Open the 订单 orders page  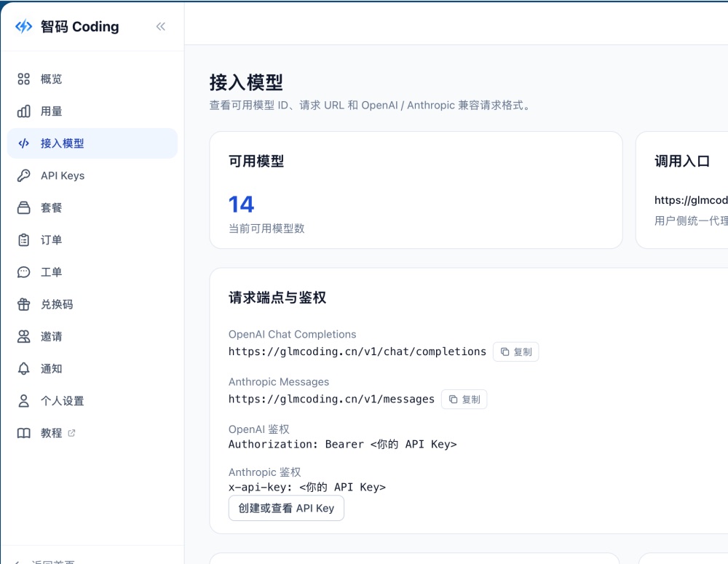(x=92, y=240)
